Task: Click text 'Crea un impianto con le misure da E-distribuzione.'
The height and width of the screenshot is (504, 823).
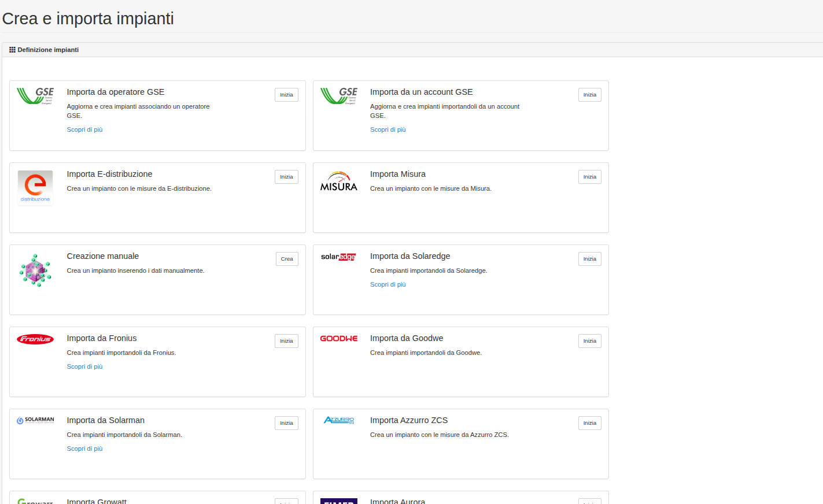Action: (139, 188)
